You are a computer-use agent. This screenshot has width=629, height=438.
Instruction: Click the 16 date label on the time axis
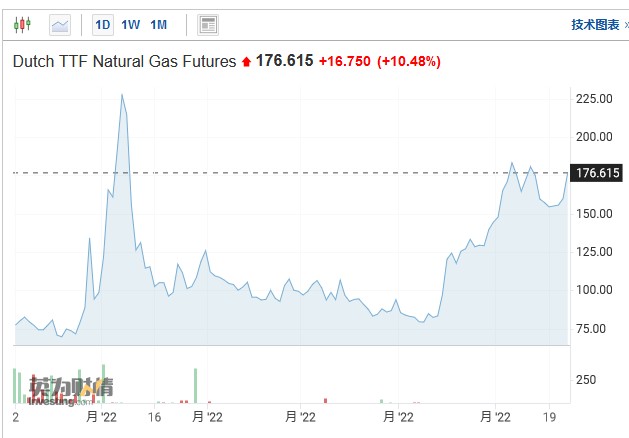click(x=154, y=416)
